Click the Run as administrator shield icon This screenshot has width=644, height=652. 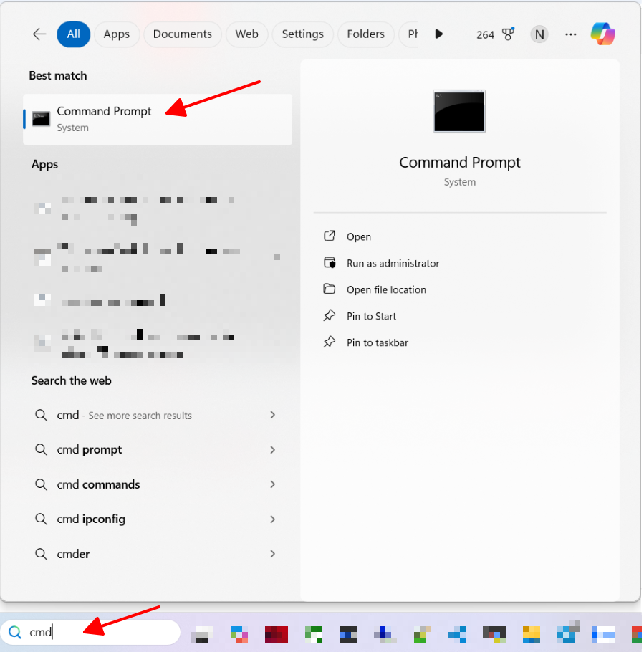330,263
